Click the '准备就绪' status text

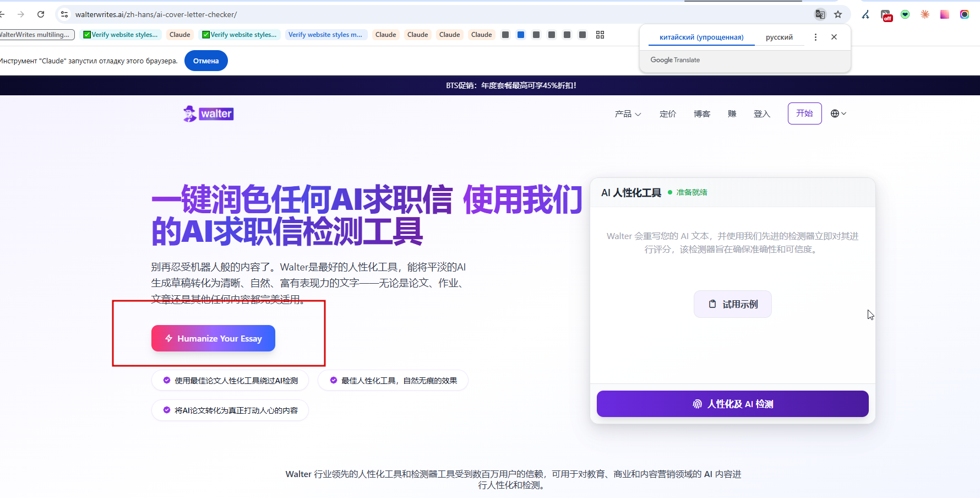pos(692,192)
